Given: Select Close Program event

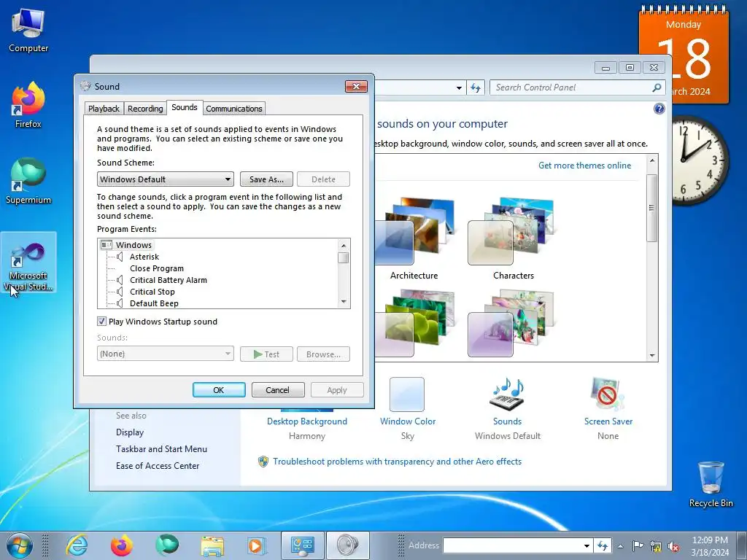Looking at the screenshot, I should coord(156,268).
